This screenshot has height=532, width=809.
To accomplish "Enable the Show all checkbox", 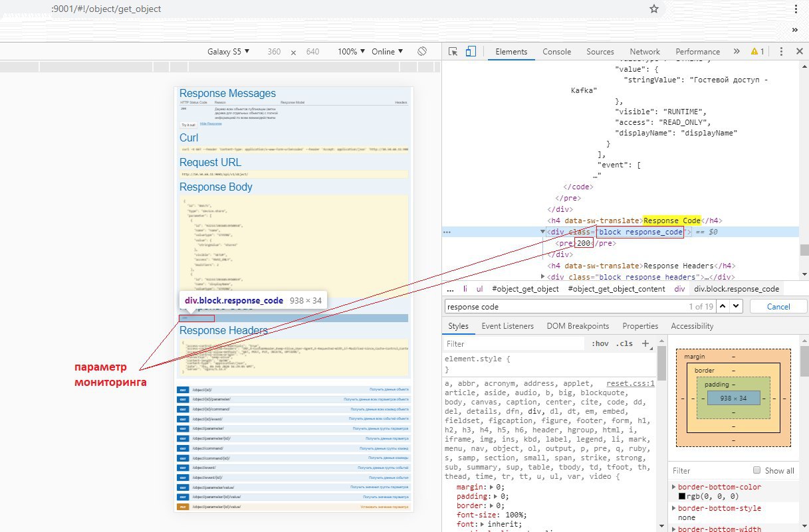I will [756, 470].
